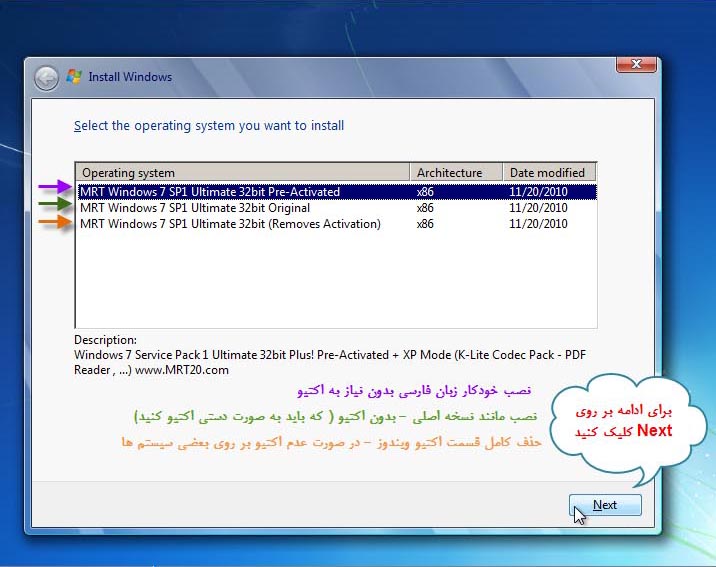Click 11/20/2010 date in the Original row

click(x=538, y=208)
